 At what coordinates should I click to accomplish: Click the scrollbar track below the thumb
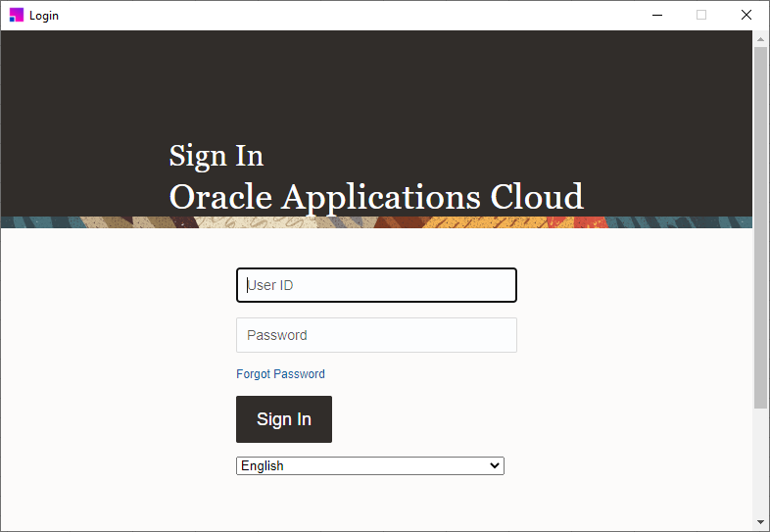click(x=761, y=460)
